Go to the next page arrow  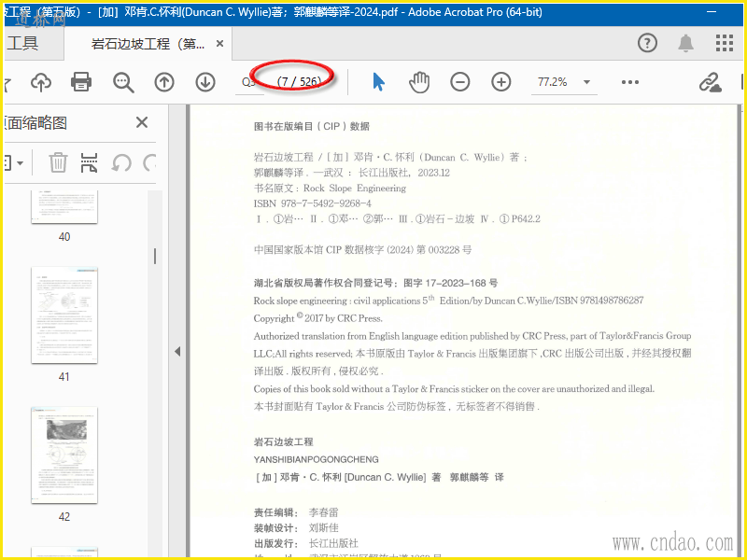point(205,82)
